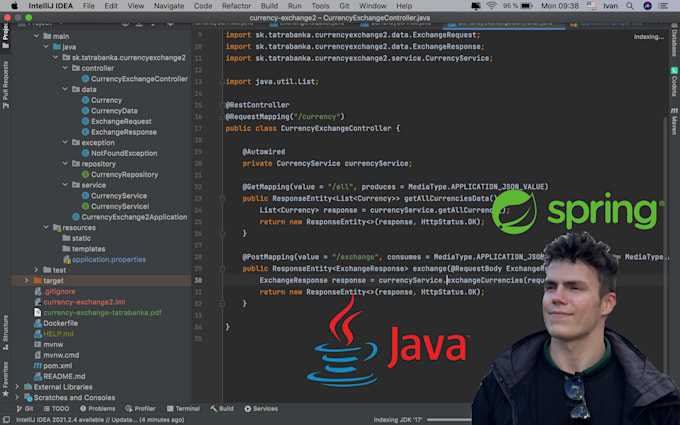
Task: Expand the test folder
Action: click(36, 270)
